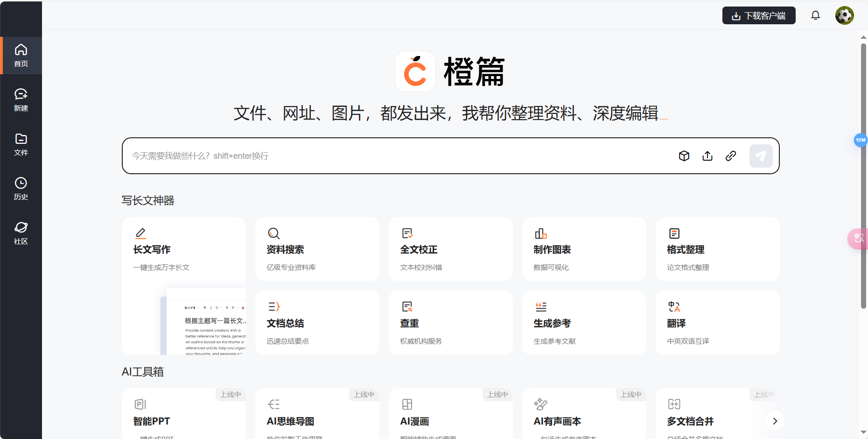Expand more AI toolbox cards with right arrow
Image resolution: width=868 pixels, height=439 pixels.
click(775, 421)
